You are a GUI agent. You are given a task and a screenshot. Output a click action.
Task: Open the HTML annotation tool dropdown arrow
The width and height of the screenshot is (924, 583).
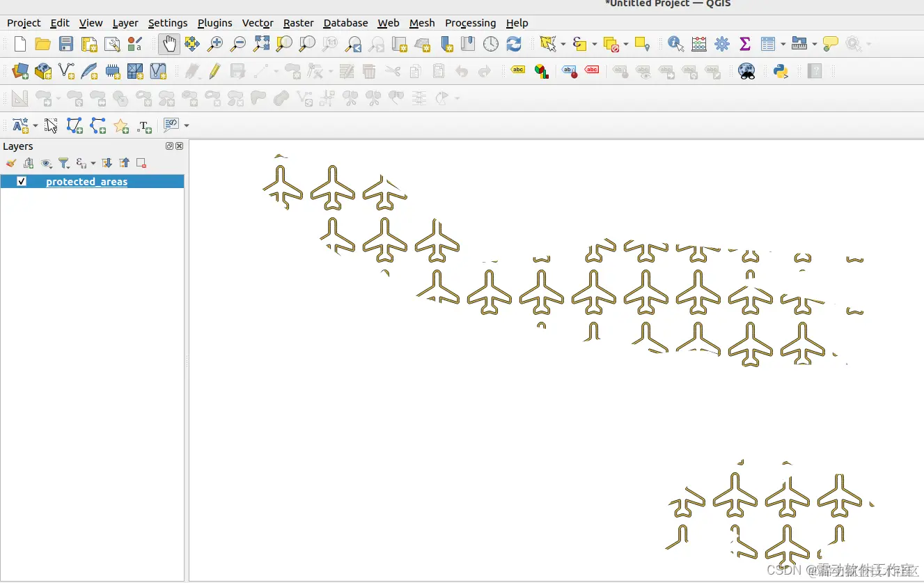[186, 125]
